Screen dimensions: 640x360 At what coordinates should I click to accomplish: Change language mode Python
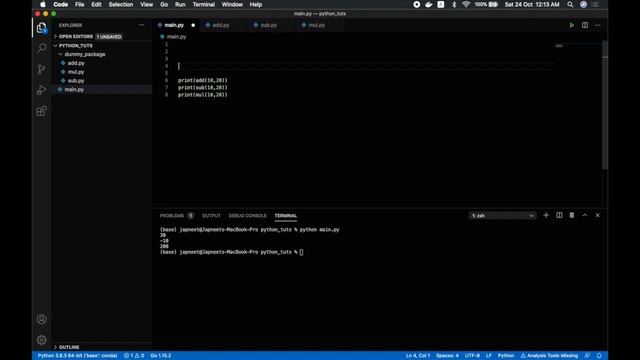(x=506, y=356)
